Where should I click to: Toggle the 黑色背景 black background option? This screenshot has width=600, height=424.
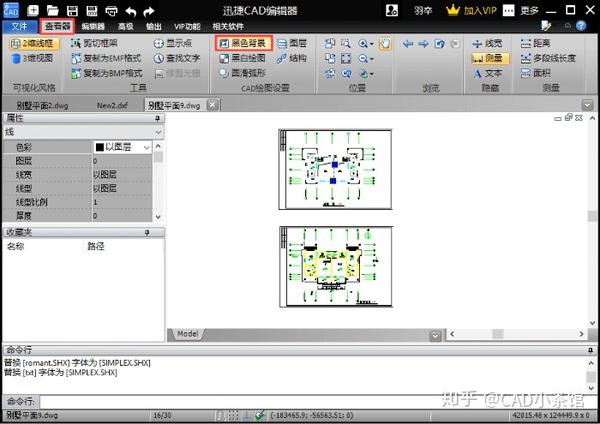click(x=244, y=43)
